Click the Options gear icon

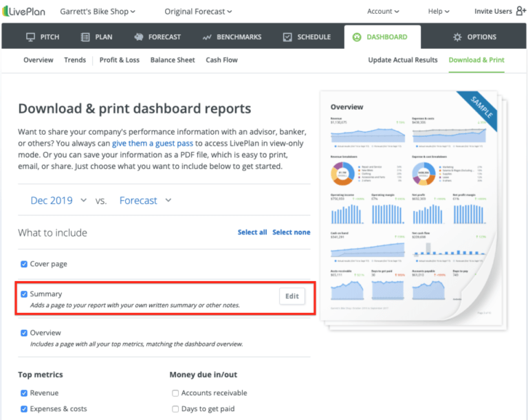[x=457, y=37]
